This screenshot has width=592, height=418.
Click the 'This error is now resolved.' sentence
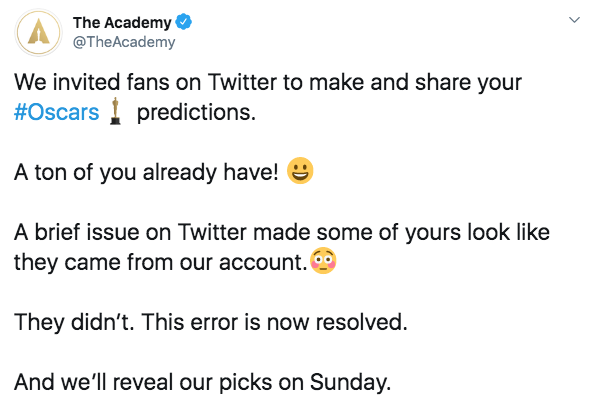275,322
